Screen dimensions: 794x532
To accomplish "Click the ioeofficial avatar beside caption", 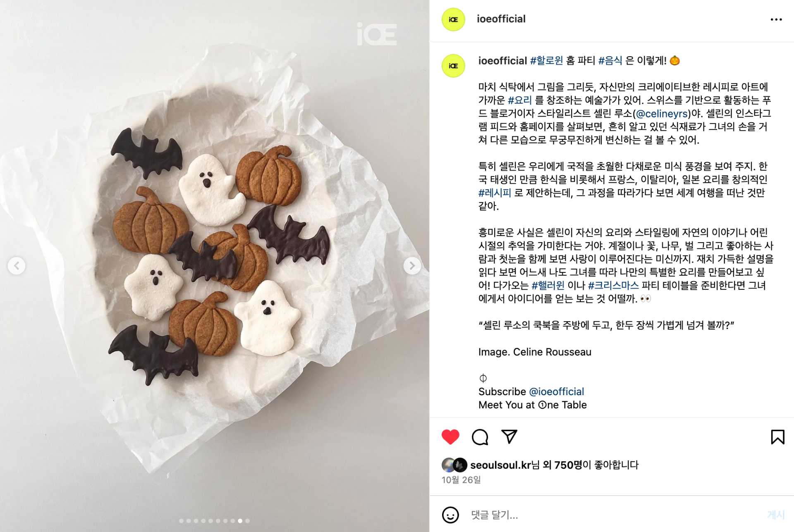I will (x=453, y=66).
